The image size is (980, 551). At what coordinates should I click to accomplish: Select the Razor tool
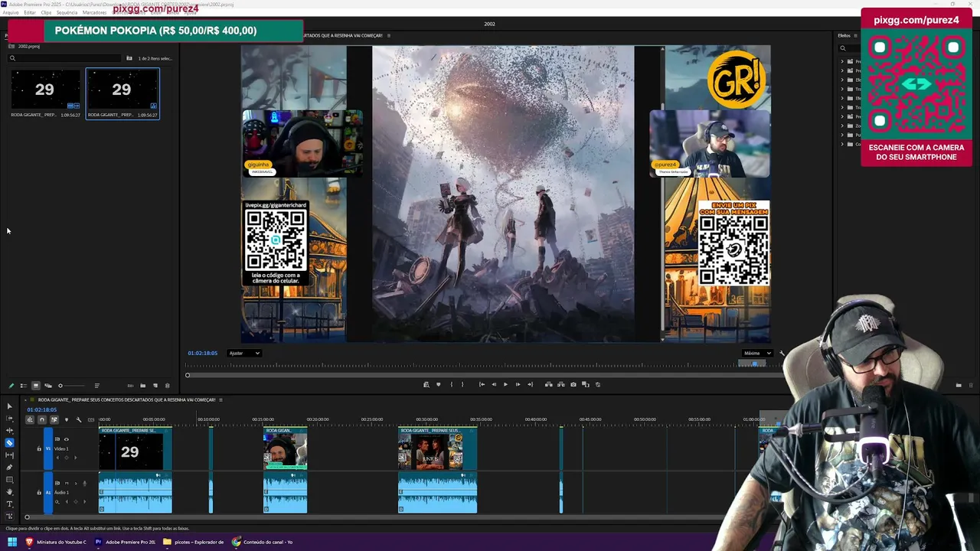point(10,443)
